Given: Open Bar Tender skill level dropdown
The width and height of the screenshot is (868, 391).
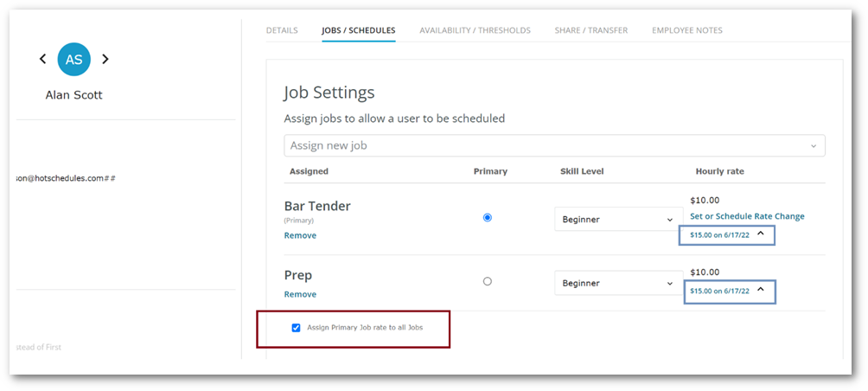Looking at the screenshot, I should [618, 220].
